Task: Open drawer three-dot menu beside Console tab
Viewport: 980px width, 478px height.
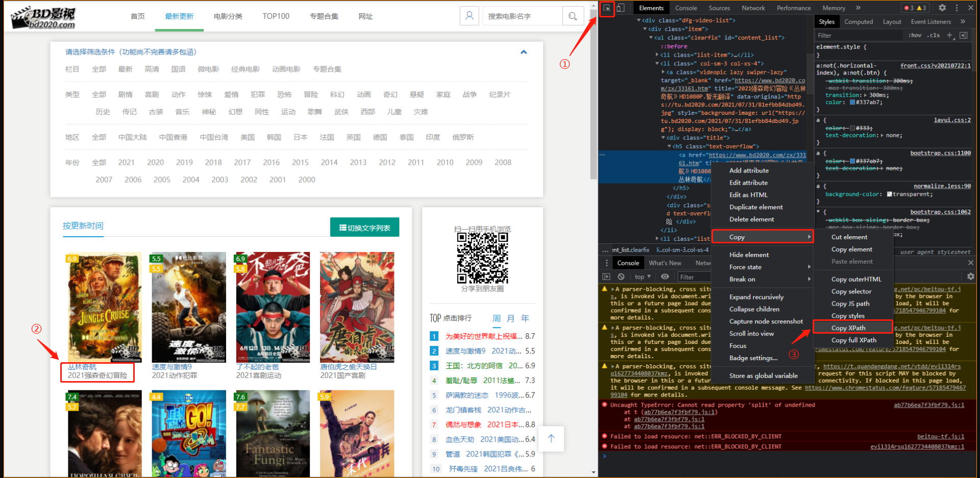Action: [x=606, y=263]
